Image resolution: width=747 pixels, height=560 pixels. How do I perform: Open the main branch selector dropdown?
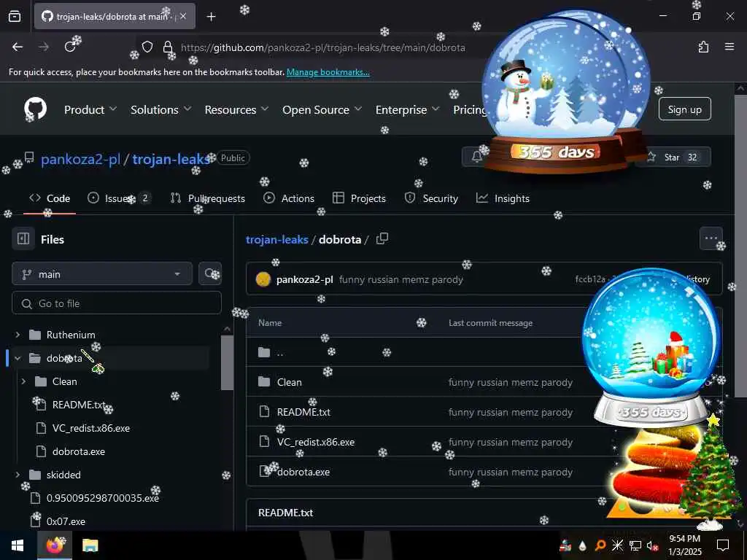(102, 274)
